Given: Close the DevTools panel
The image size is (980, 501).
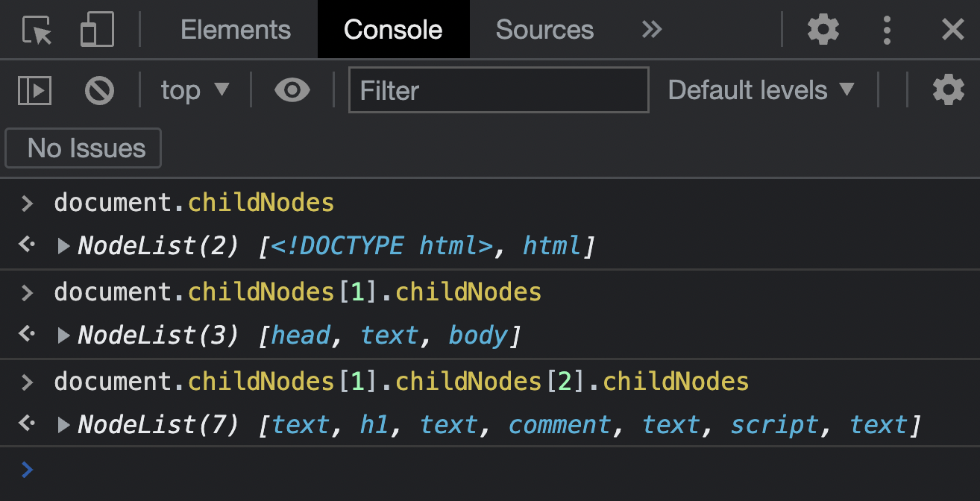Looking at the screenshot, I should click(x=952, y=30).
